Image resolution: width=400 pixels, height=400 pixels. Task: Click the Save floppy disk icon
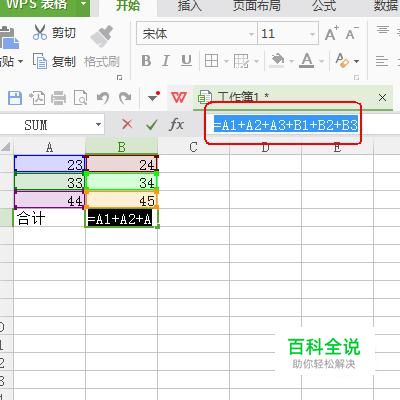[15, 98]
